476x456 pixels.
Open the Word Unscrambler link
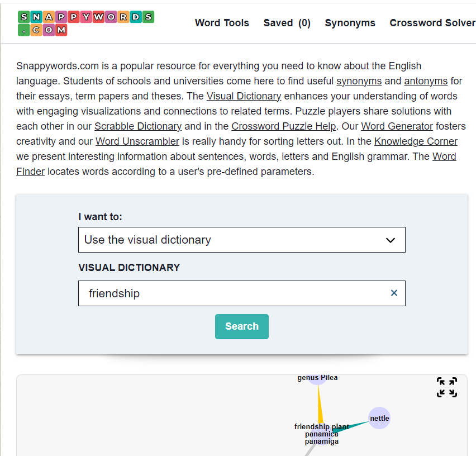(137, 141)
